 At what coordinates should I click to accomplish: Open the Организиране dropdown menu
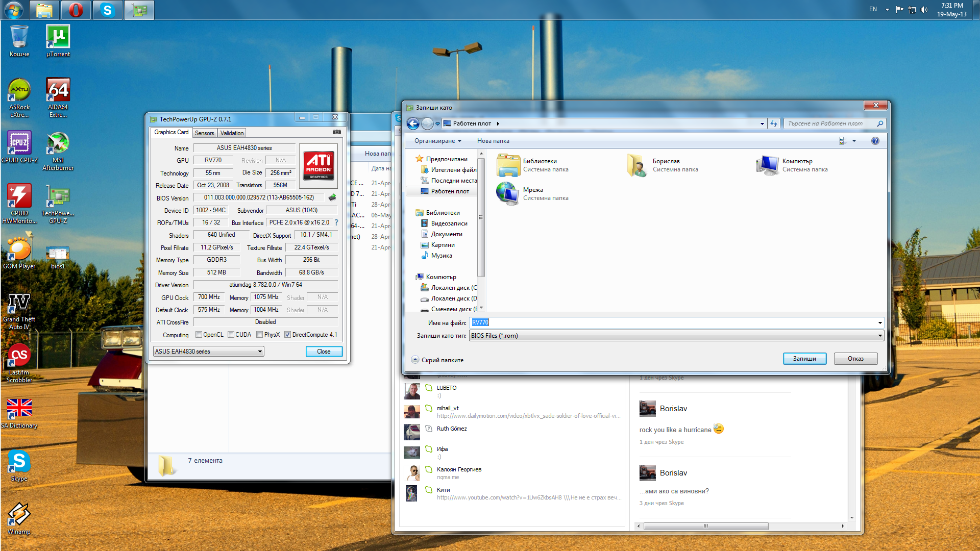437,141
